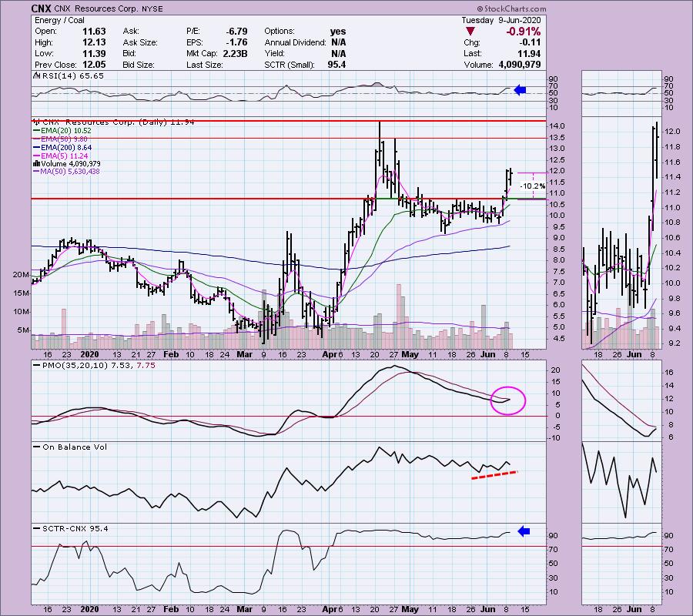This screenshot has width=693, height=616.
Task: Click the date 'Tuesday 9-Jun-2020'
Action: pyautogui.click(x=500, y=20)
